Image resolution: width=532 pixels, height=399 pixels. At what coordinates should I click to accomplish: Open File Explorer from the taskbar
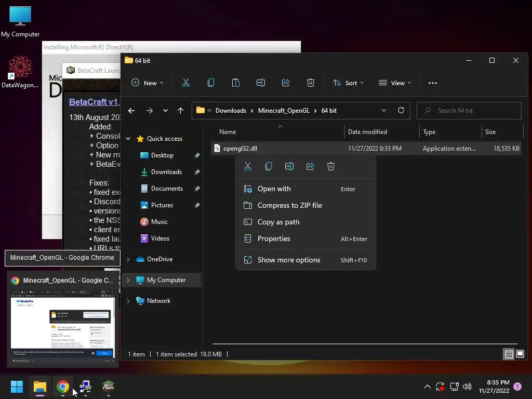39,387
